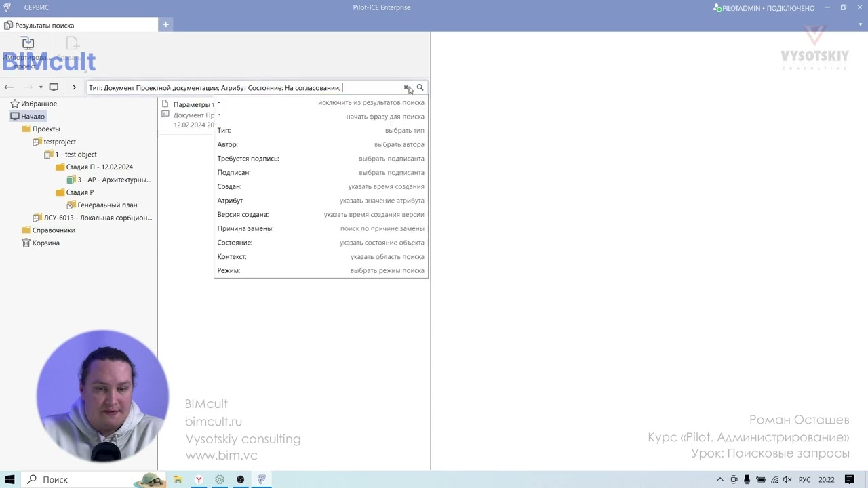Choose the quote phrase search suggestion
Viewport: 868px width, 488px height.
(x=321, y=117)
